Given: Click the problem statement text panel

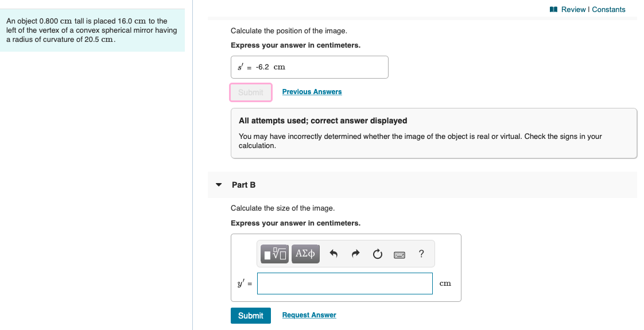Looking at the screenshot, I should 92,30.
